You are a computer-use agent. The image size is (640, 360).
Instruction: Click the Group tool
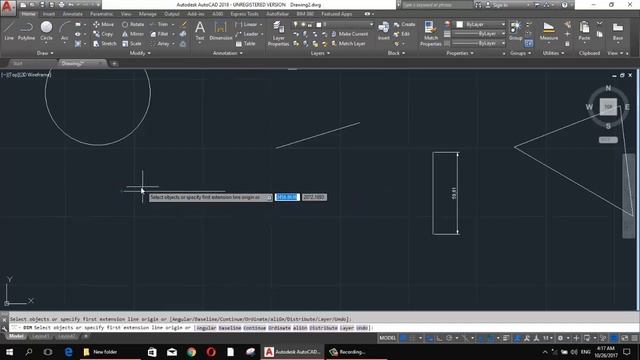click(x=515, y=31)
